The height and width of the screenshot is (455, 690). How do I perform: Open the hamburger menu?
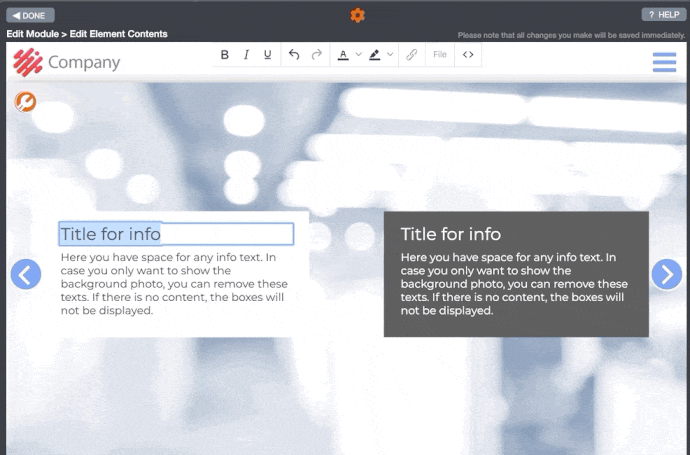click(x=664, y=62)
